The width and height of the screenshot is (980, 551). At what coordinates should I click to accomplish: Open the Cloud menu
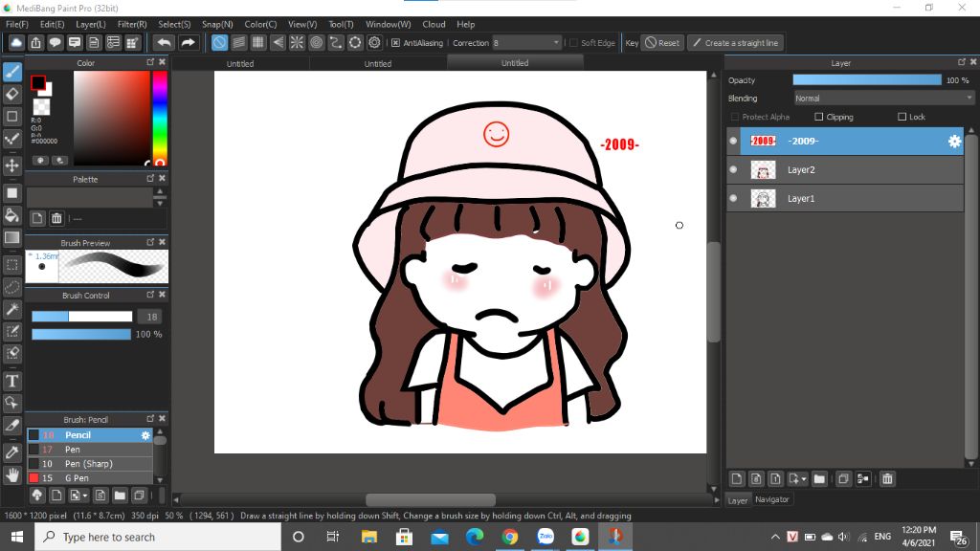pos(434,24)
